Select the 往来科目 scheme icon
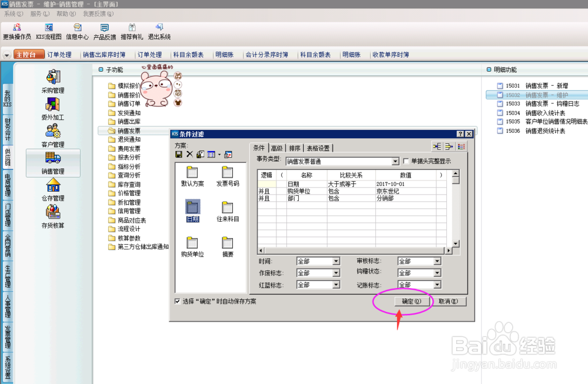 [228, 212]
